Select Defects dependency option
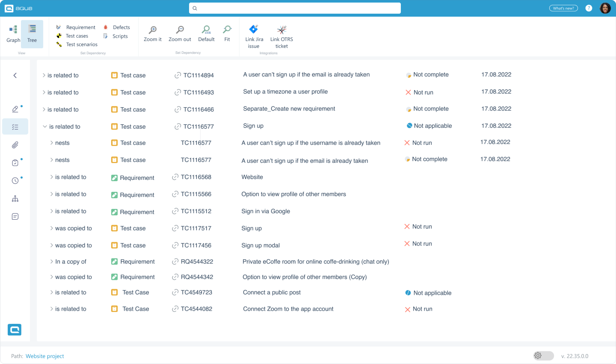The image size is (616, 364). (121, 27)
